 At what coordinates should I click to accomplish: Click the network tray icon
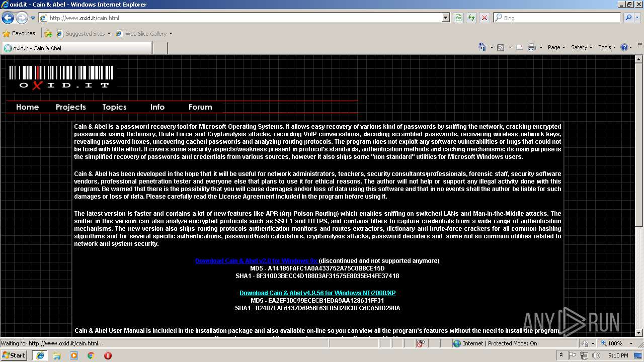584,355
